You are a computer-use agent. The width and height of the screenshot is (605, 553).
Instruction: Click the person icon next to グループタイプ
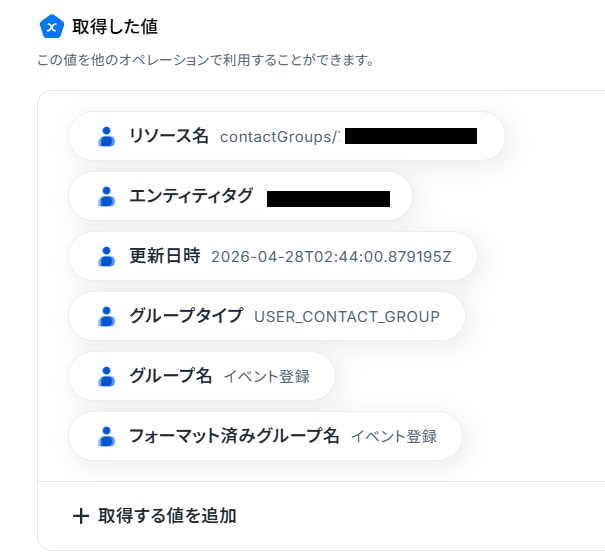106,316
